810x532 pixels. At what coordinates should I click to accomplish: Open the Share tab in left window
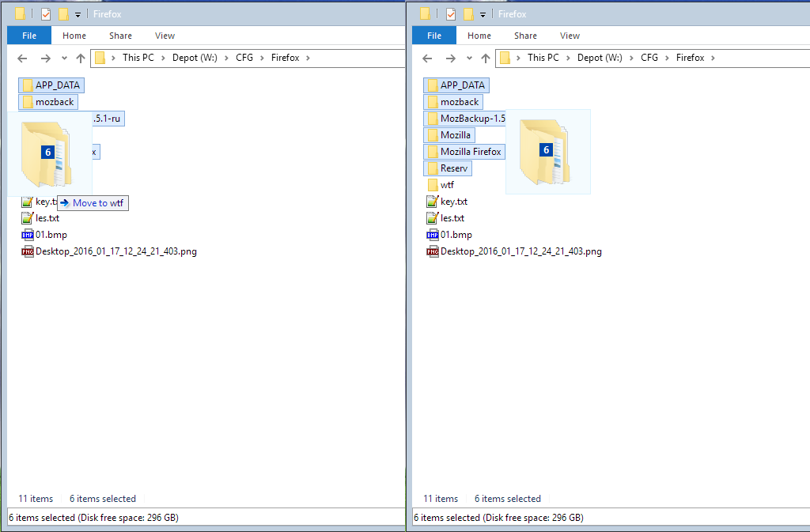(x=120, y=36)
